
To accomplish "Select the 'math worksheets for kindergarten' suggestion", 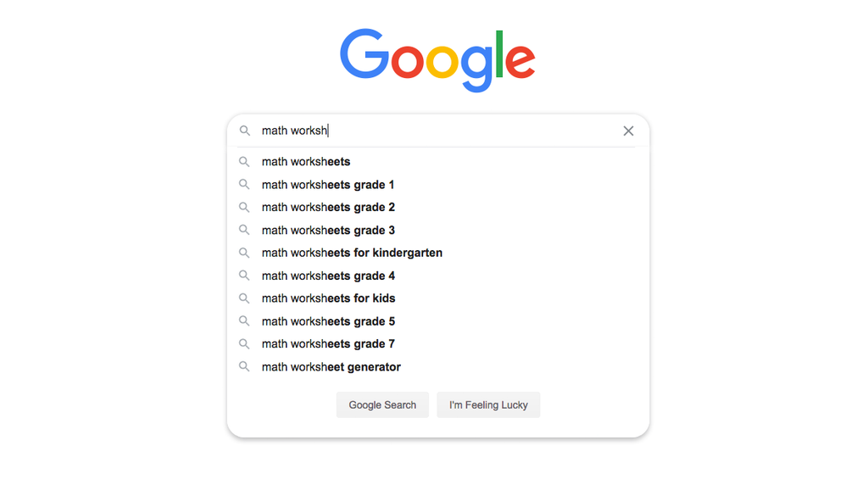I will click(351, 253).
